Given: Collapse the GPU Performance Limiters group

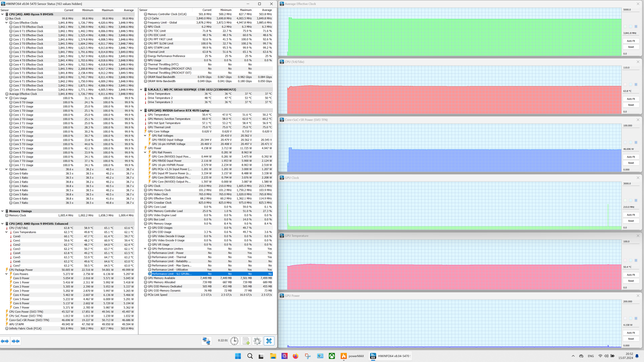Looking at the screenshot, I should [145, 249].
